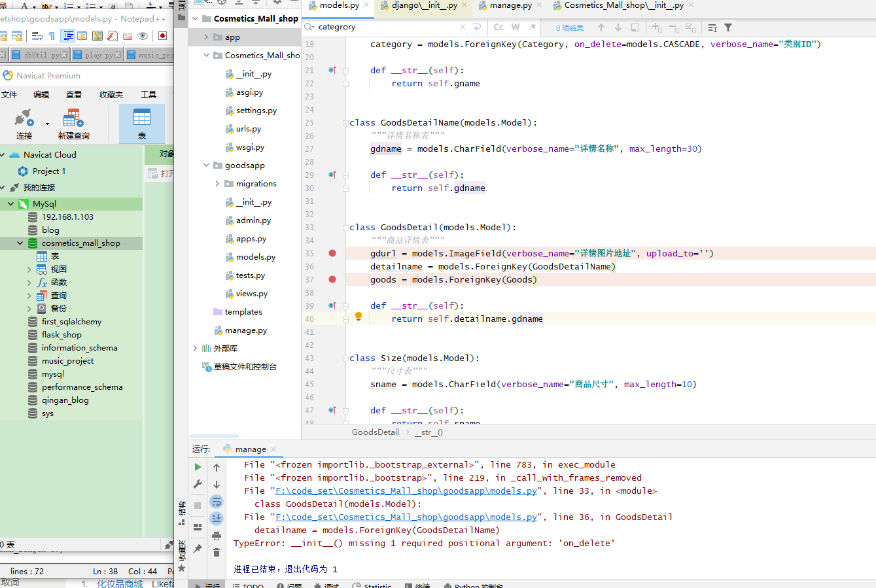Collapse the MySql connection in Navicat
The width and height of the screenshot is (876, 588).
[11, 204]
